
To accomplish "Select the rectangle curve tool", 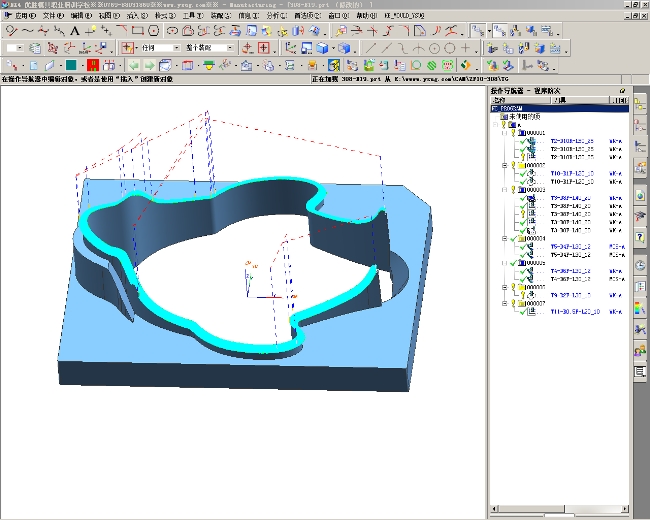I will pos(138,31).
